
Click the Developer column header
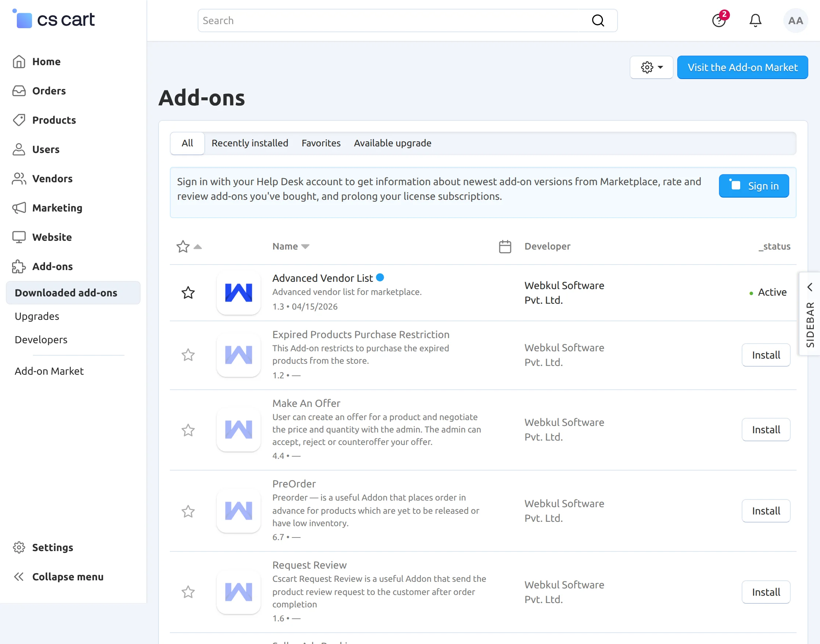pos(547,246)
